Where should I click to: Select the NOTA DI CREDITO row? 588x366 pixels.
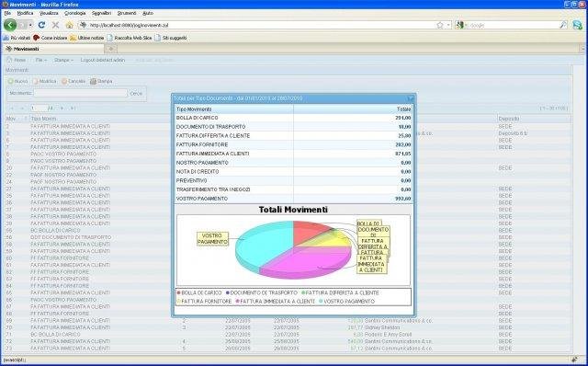pyautogui.click(x=294, y=172)
